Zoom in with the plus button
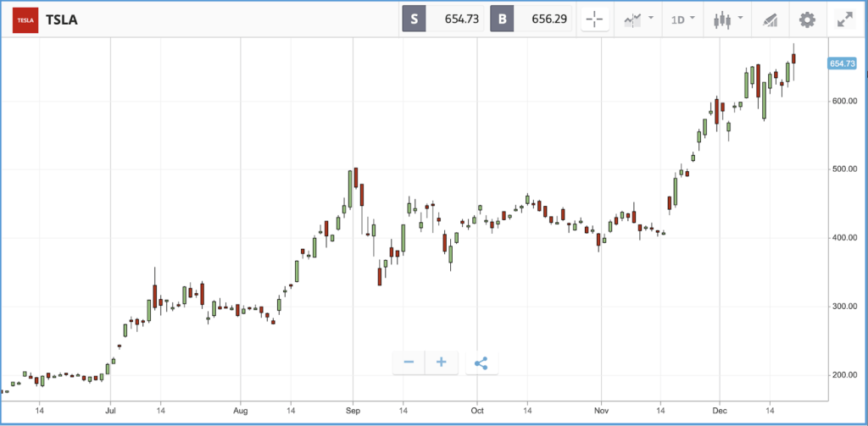Image resolution: width=868 pixels, height=426 pixels. pos(441,362)
